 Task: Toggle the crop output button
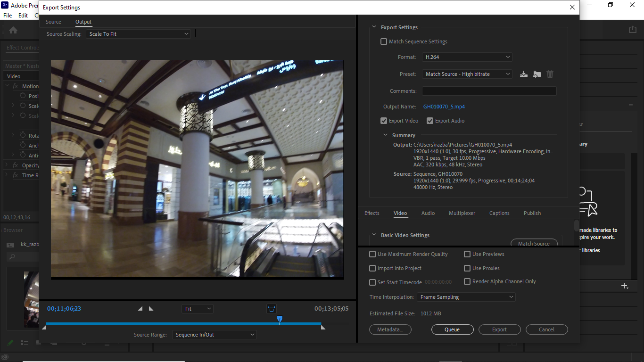271,309
